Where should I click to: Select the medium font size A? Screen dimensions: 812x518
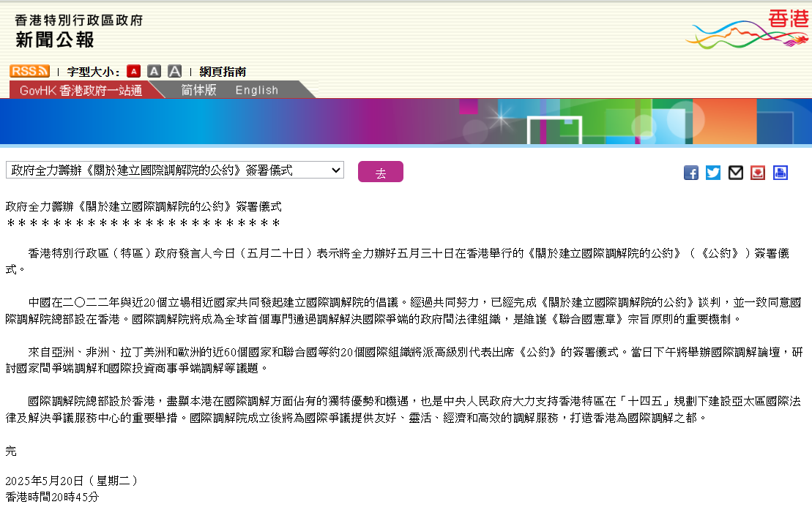[154, 71]
